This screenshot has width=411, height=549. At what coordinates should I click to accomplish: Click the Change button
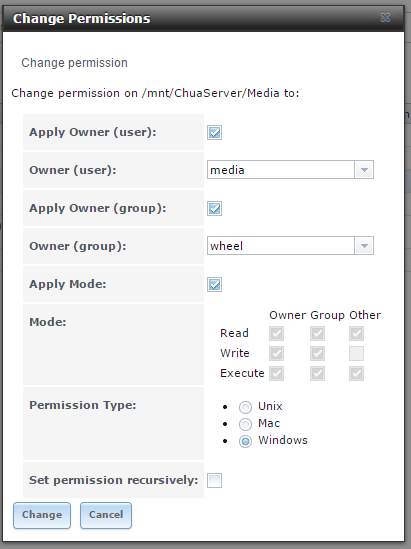point(42,515)
